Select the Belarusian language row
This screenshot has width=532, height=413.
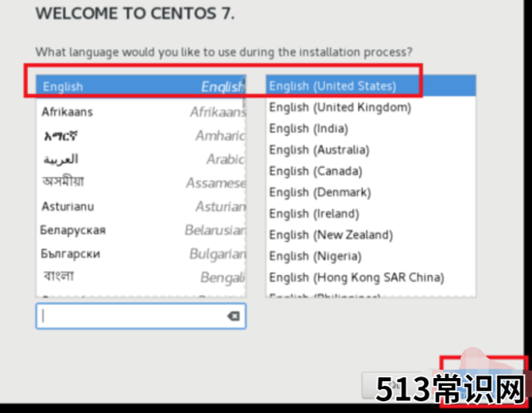pos(141,230)
